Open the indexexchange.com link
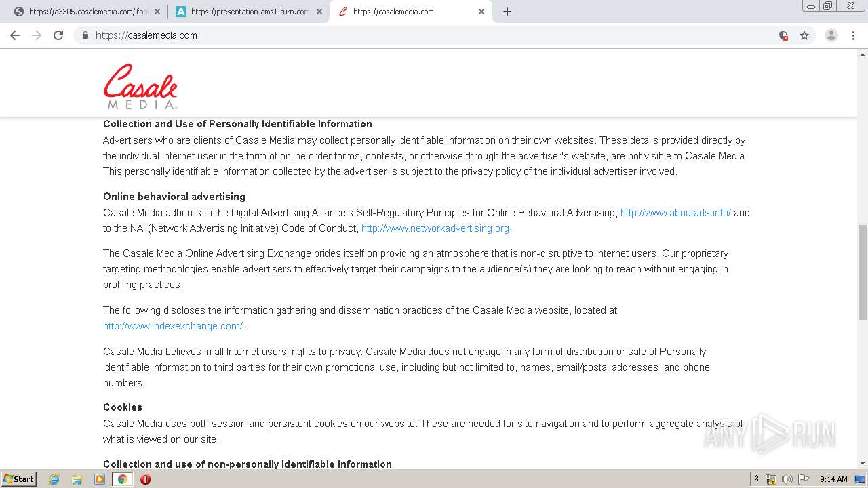The image size is (868, 488). (174, 326)
